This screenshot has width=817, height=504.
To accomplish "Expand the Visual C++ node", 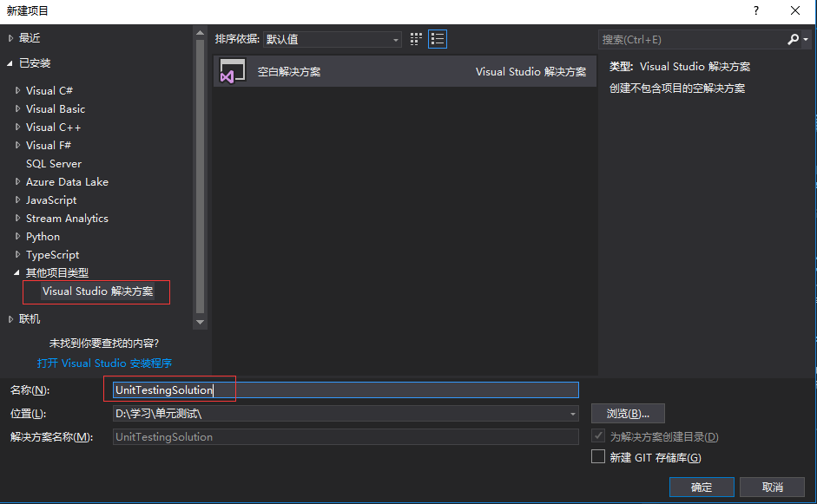I will 17,127.
